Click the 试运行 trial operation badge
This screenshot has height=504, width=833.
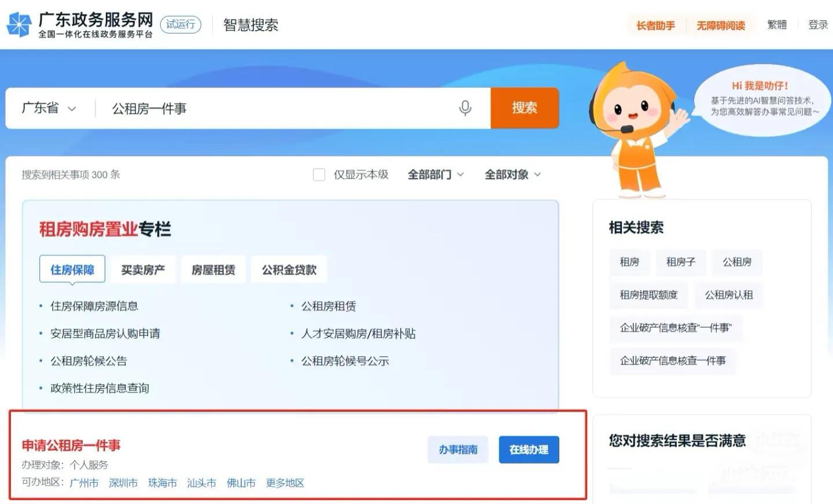(180, 25)
